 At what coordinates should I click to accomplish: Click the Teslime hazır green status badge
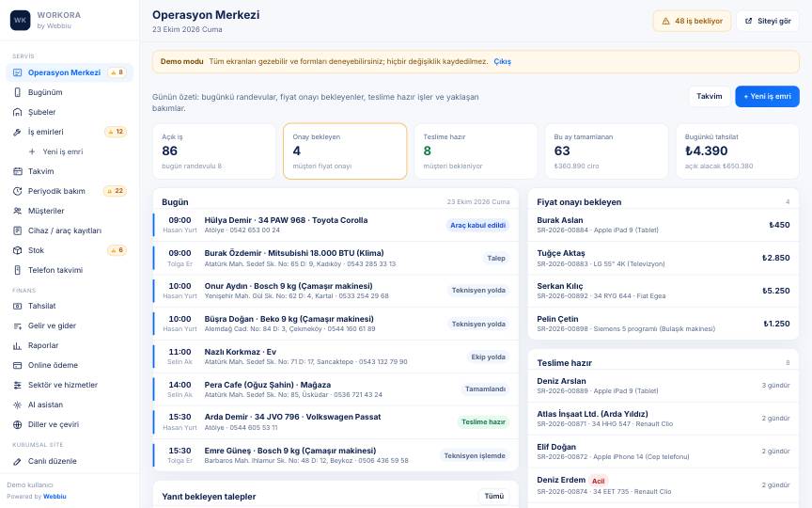(x=483, y=422)
